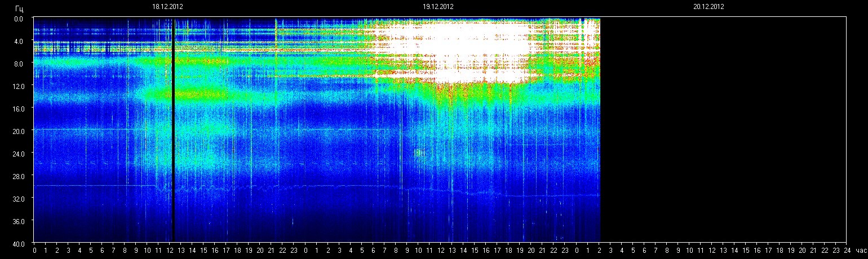Click the 20.12.2012 date label
The height and width of the screenshot is (259, 868).
[x=708, y=7]
